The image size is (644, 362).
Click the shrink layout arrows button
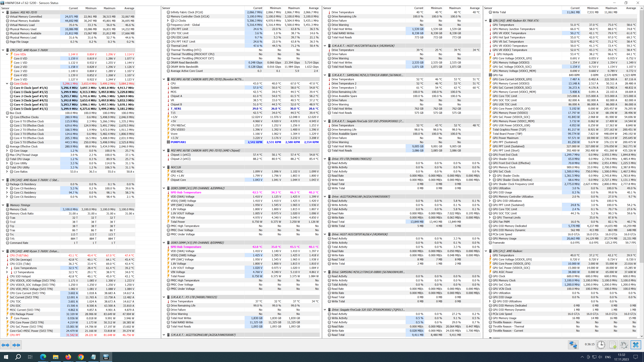(16, 345)
